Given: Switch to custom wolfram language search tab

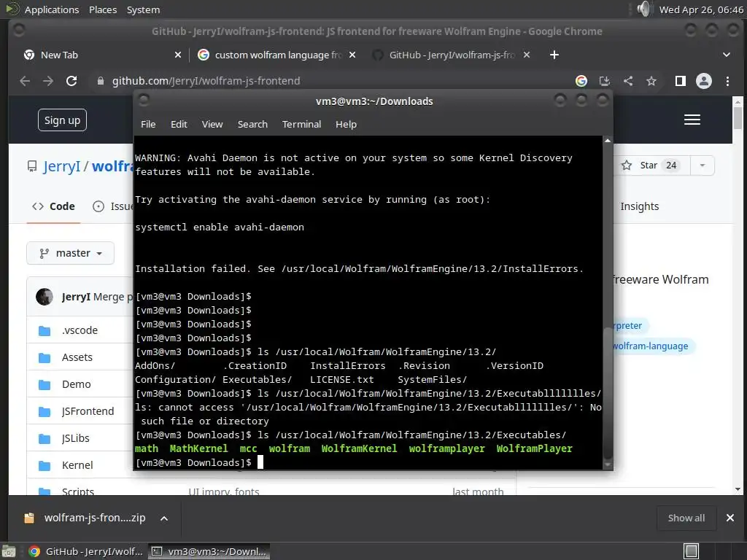Looking at the screenshot, I should 276,55.
